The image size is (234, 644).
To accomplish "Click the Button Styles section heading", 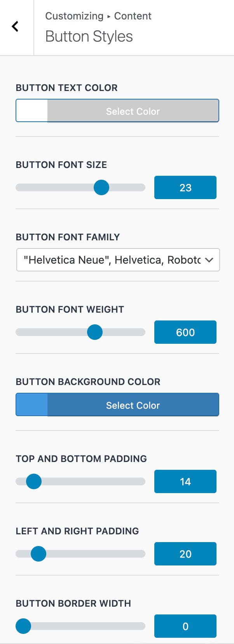I will click(89, 37).
